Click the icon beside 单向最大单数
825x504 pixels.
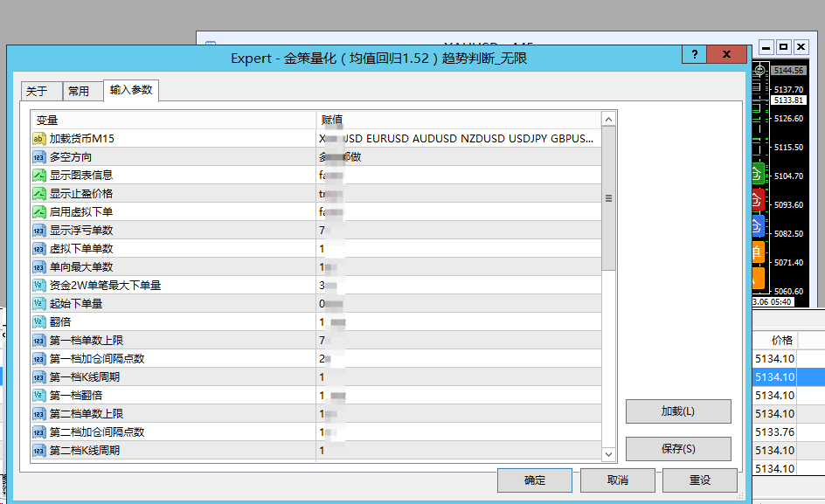tap(39, 267)
